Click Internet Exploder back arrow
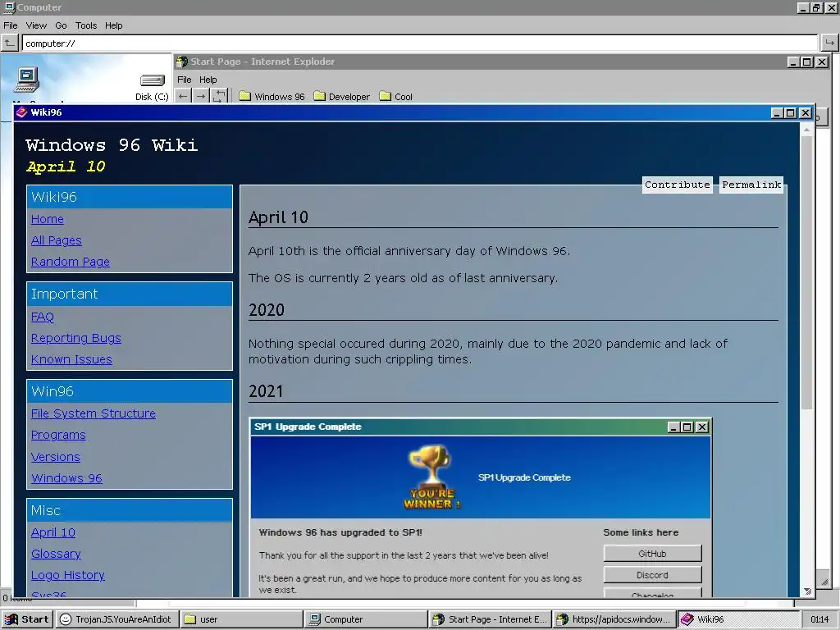The image size is (840, 630). tap(183, 97)
